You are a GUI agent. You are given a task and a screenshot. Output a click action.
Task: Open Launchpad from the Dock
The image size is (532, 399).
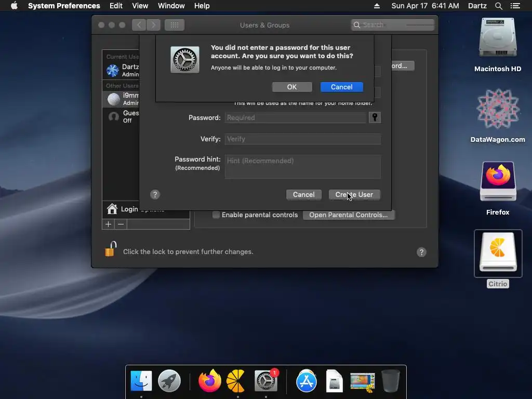pos(169,381)
